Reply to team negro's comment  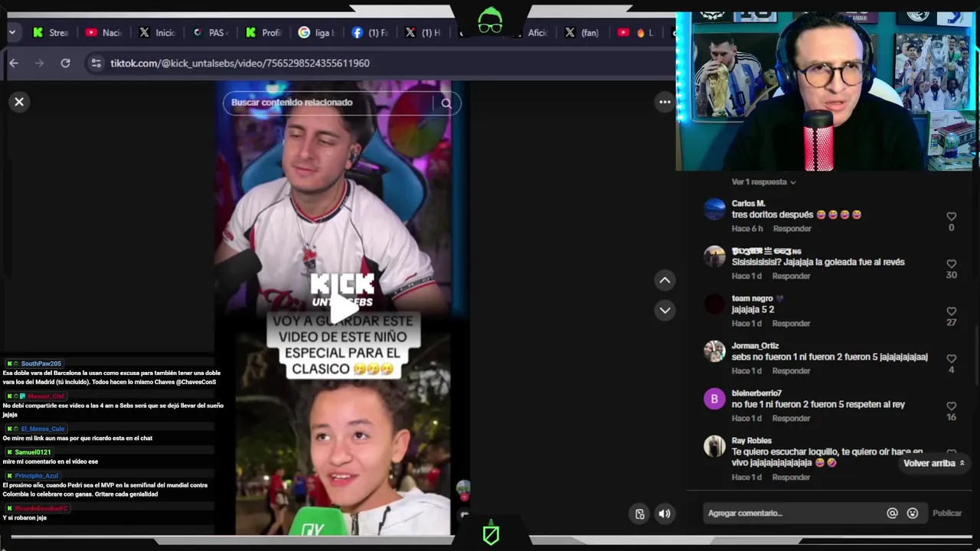pyautogui.click(x=791, y=324)
